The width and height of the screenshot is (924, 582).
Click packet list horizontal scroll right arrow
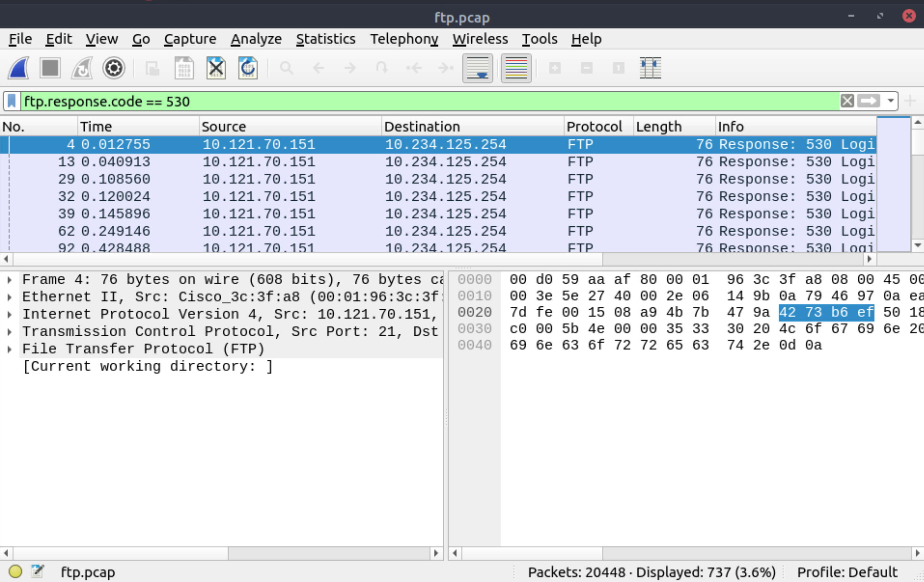point(870,259)
